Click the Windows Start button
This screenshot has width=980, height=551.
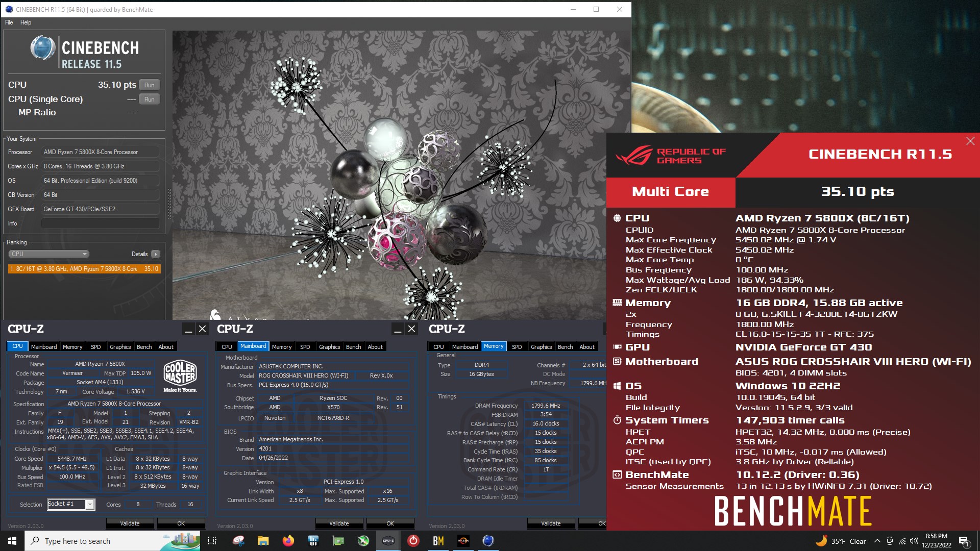12,541
